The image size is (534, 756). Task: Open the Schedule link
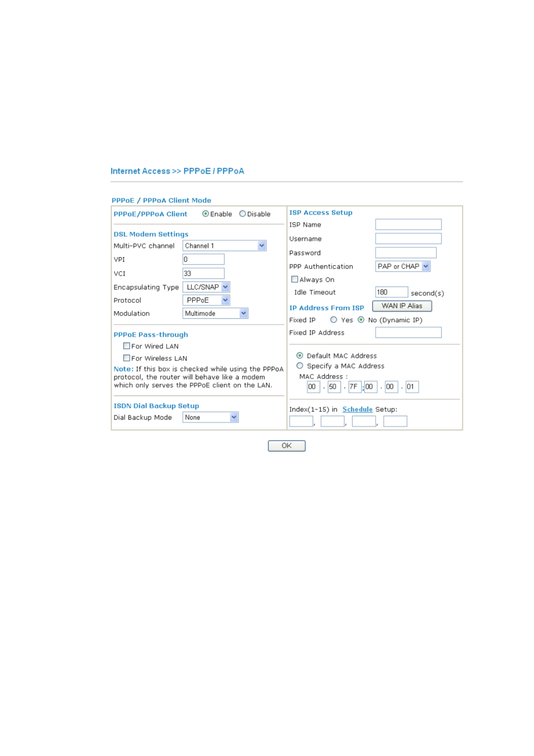click(357, 409)
